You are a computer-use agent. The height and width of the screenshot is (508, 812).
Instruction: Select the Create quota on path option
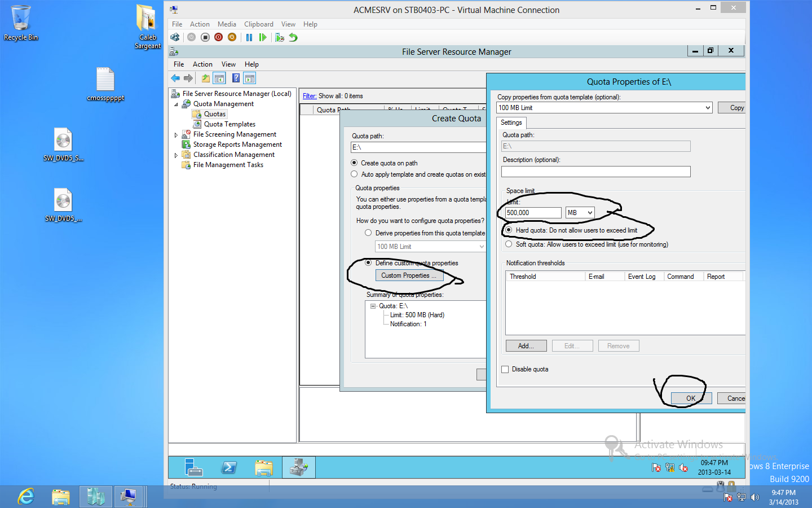(x=354, y=163)
